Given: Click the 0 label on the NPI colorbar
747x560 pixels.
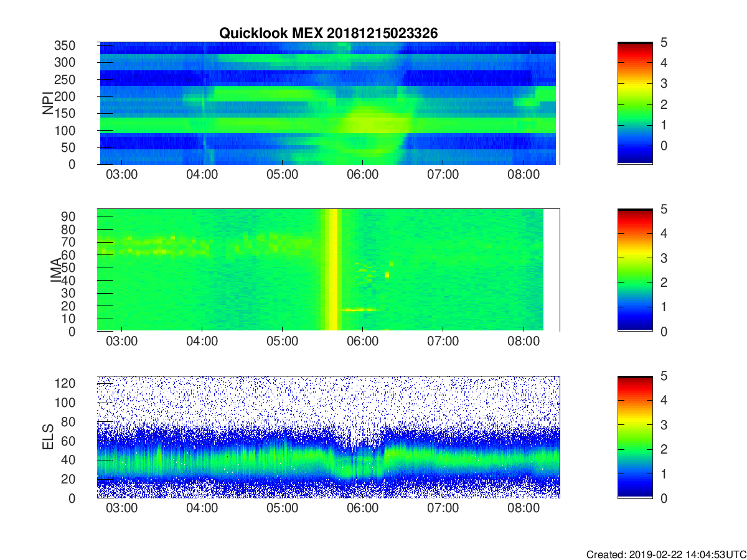Looking at the screenshot, I should 664,145.
